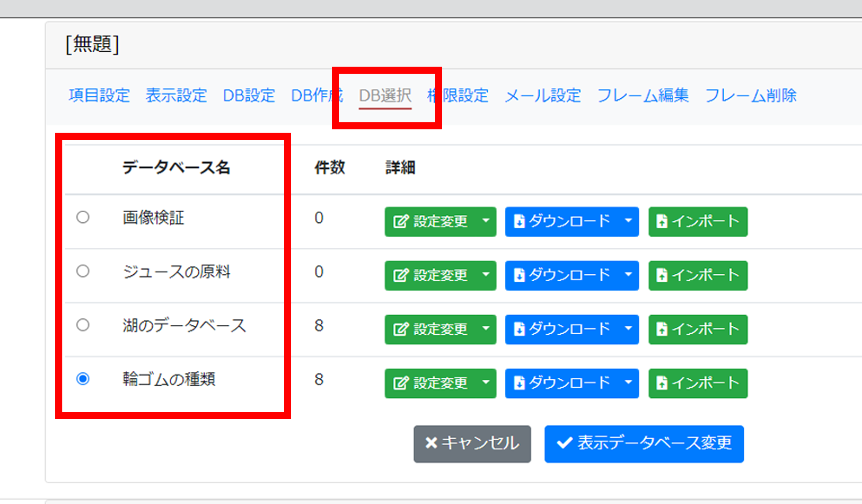This screenshot has height=504, width=862.
Task: Click the 輪ゴムの種類 database name
Action: tap(169, 379)
